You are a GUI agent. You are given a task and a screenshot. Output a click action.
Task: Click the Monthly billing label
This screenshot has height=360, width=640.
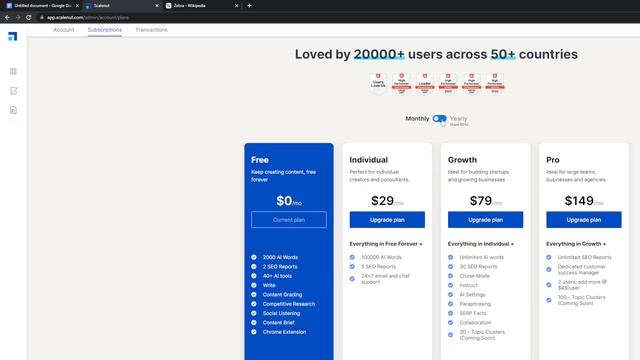417,118
